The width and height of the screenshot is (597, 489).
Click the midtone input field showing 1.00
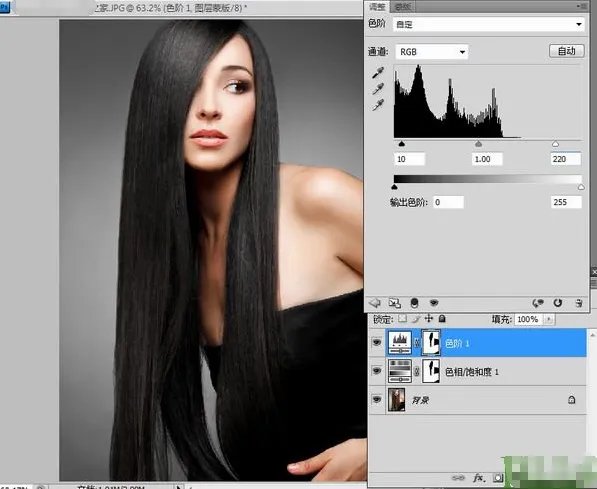coord(487,159)
